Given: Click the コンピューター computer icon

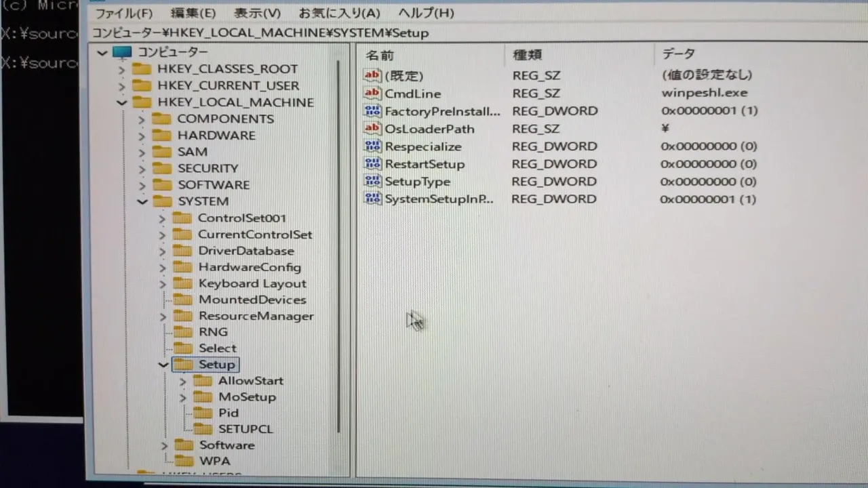Looking at the screenshot, I should [122, 52].
